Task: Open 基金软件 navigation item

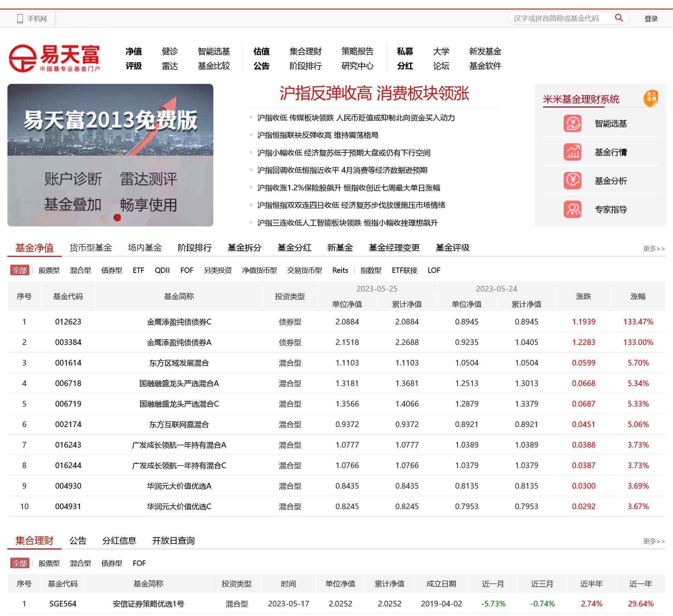Action: pyautogui.click(x=485, y=66)
